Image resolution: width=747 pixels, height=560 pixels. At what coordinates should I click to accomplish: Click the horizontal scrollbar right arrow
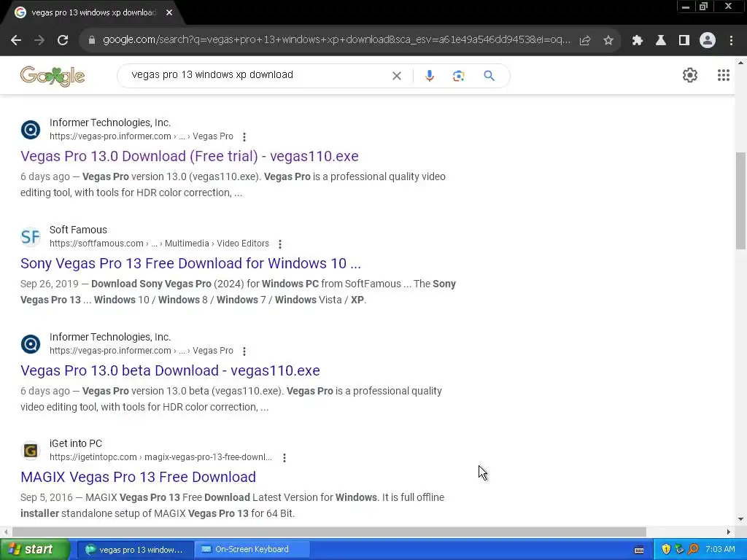pyautogui.click(x=729, y=532)
